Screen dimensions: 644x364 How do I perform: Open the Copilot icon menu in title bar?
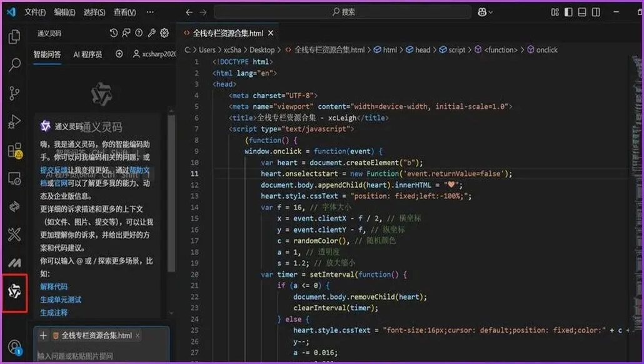(485, 13)
